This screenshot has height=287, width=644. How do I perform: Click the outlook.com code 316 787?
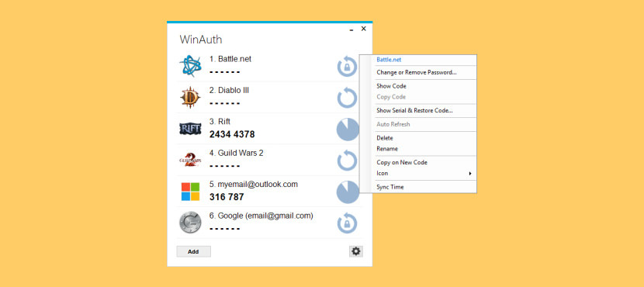pyautogui.click(x=227, y=197)
